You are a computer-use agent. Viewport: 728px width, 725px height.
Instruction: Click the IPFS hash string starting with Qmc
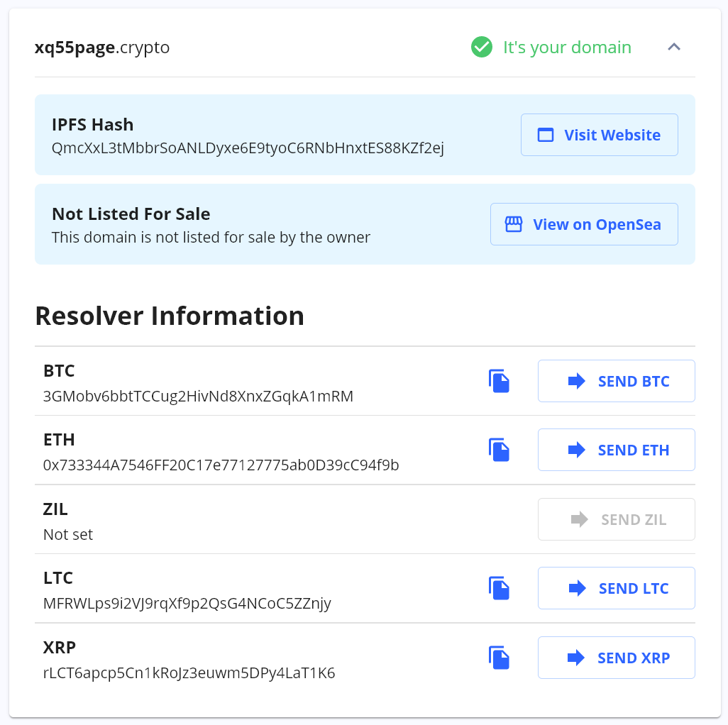coord(248,148)
